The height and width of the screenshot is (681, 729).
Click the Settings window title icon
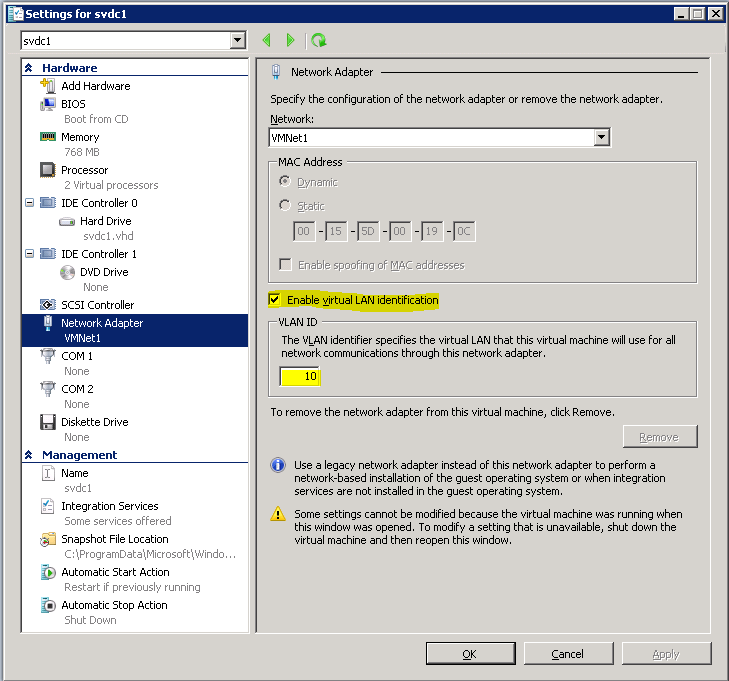point(15,13)
